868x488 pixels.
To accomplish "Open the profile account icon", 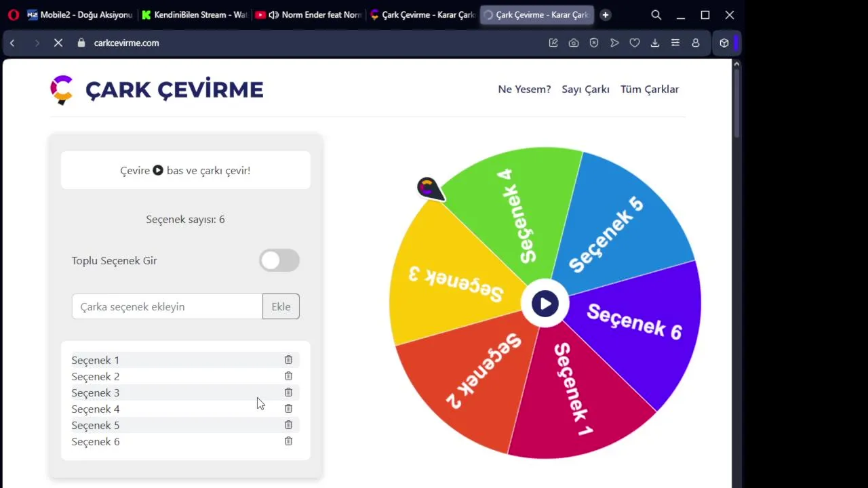I will (696, 43).
